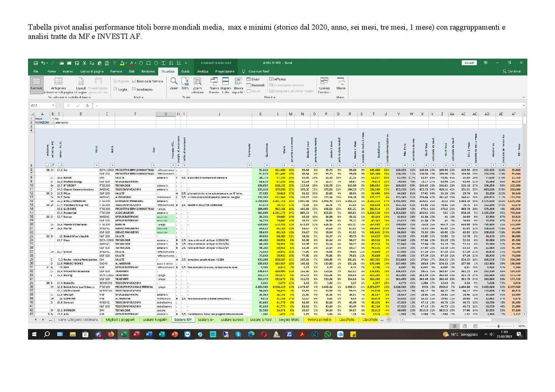Select the Scalare Negativi sheet tab
Screen dimensions: 555x392
point(155,319)
